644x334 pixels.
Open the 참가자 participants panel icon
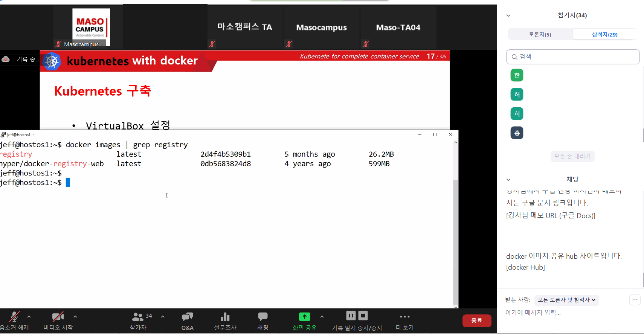coord(138,317)
